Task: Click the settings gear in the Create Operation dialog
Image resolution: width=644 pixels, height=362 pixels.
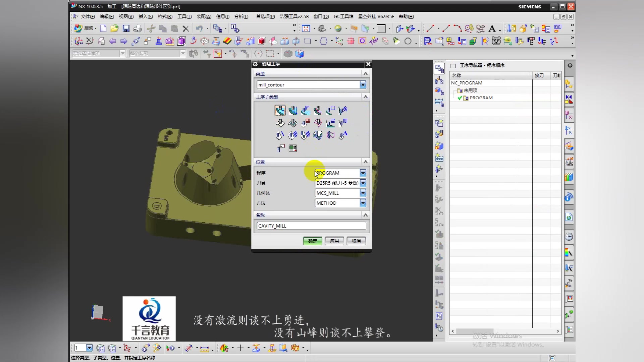Action: pos(255,64)
